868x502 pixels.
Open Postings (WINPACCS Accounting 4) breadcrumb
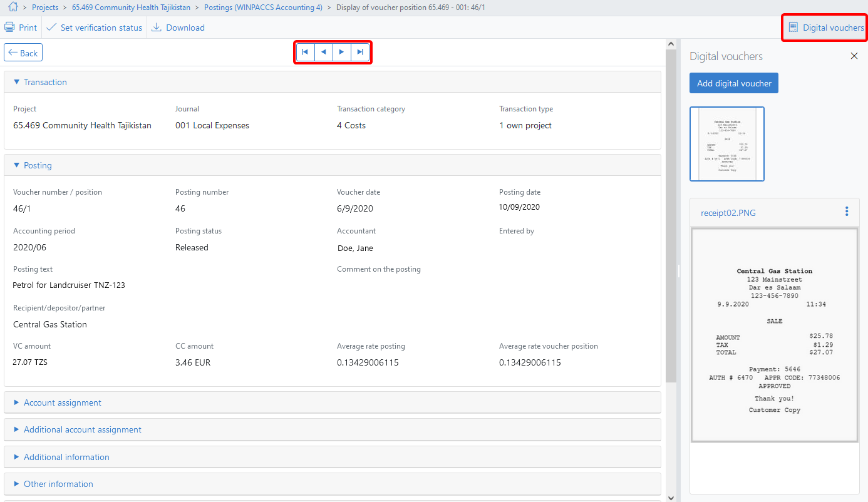click(263, 8)
